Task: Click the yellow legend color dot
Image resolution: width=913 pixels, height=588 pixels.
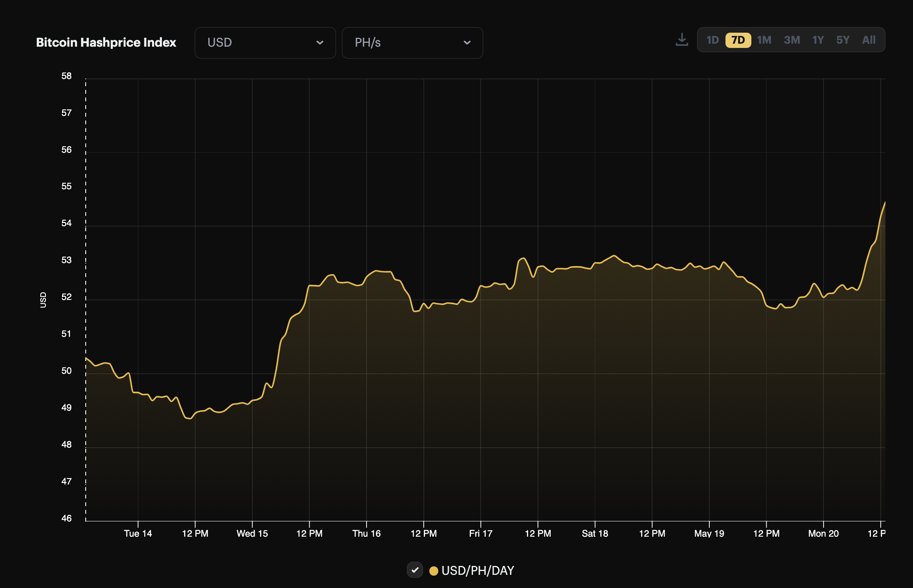Action: (x=434, y=571)
